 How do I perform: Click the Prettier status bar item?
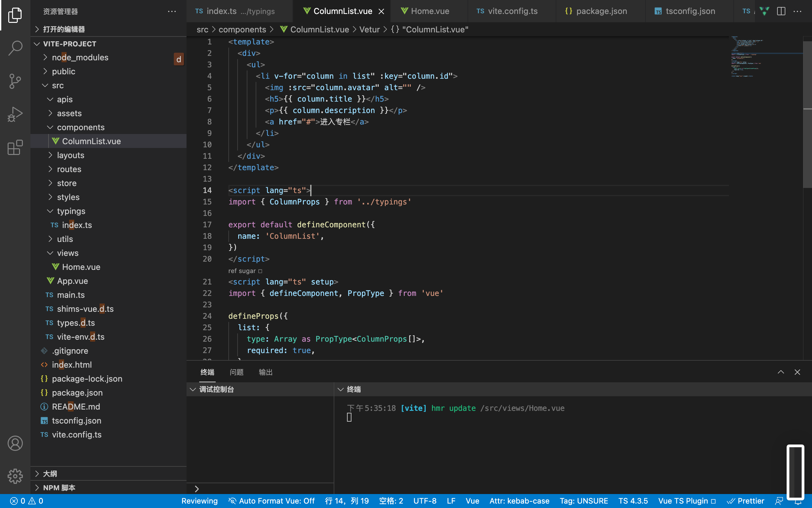(x=746, y=501)
